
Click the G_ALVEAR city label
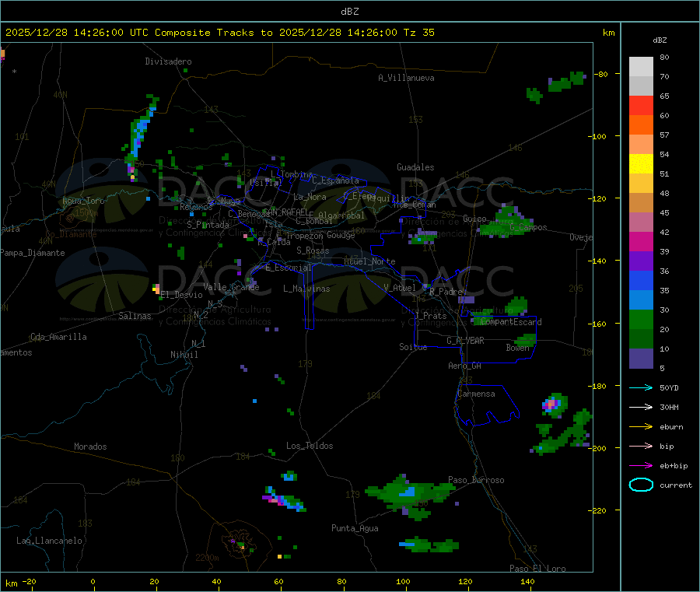465,341
